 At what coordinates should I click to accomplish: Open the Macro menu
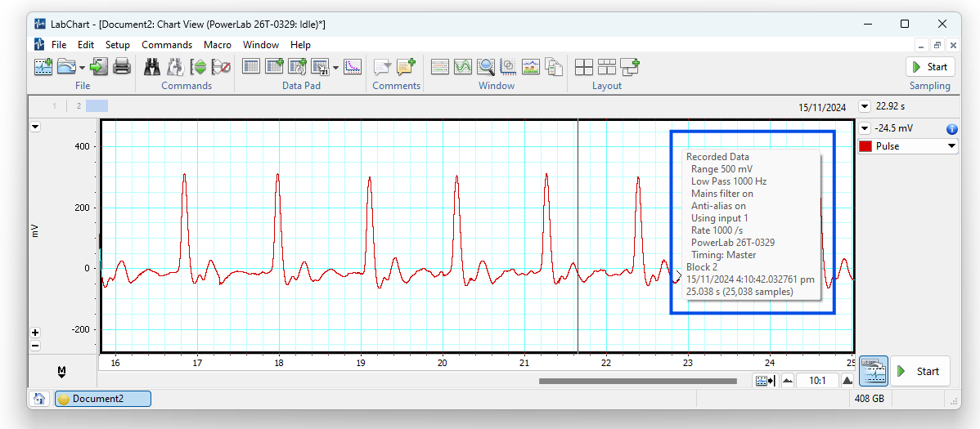(218, 45)
